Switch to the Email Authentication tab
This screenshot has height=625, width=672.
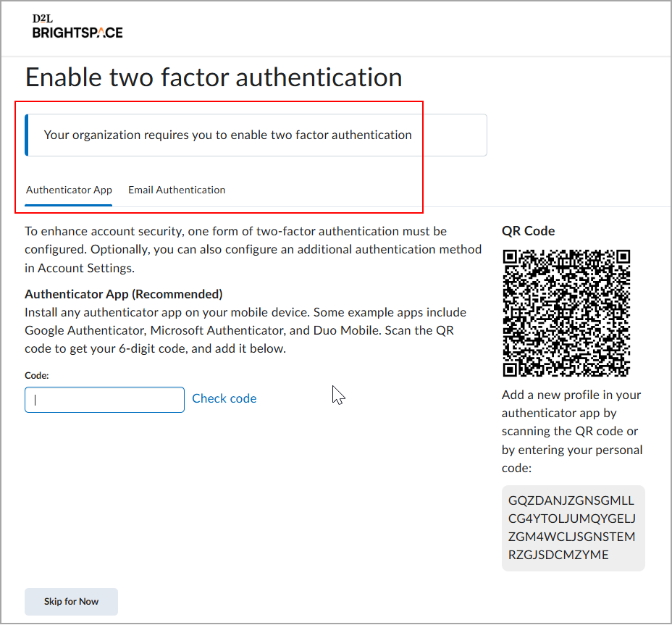[x=177, y=190]
